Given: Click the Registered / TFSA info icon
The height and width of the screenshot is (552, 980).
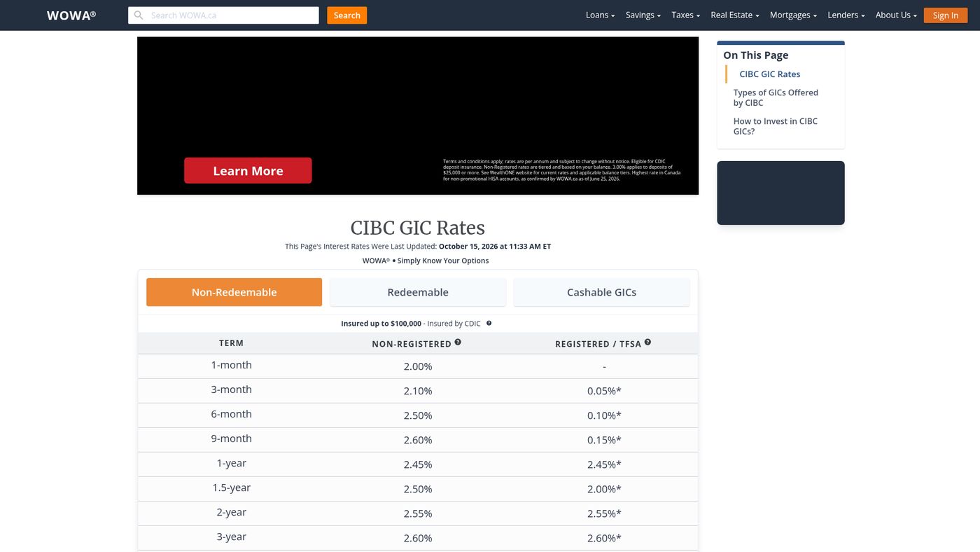Looking at the screenshot, I should tap(647, 342).
